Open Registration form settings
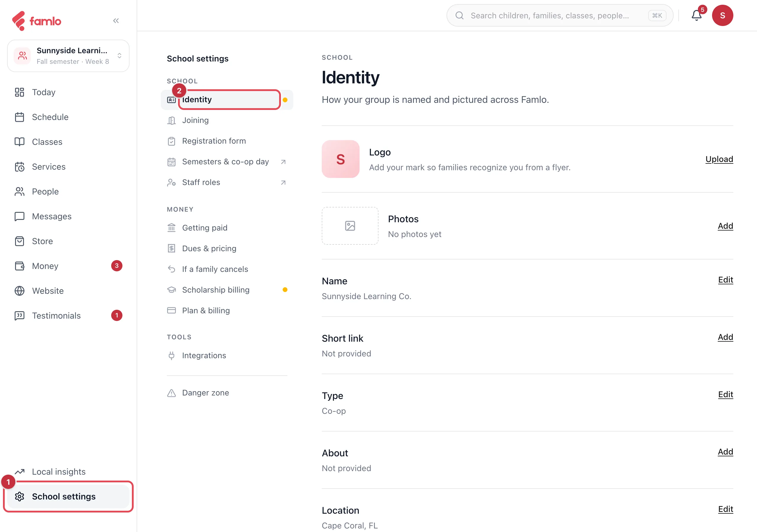 tap(227, 141)
